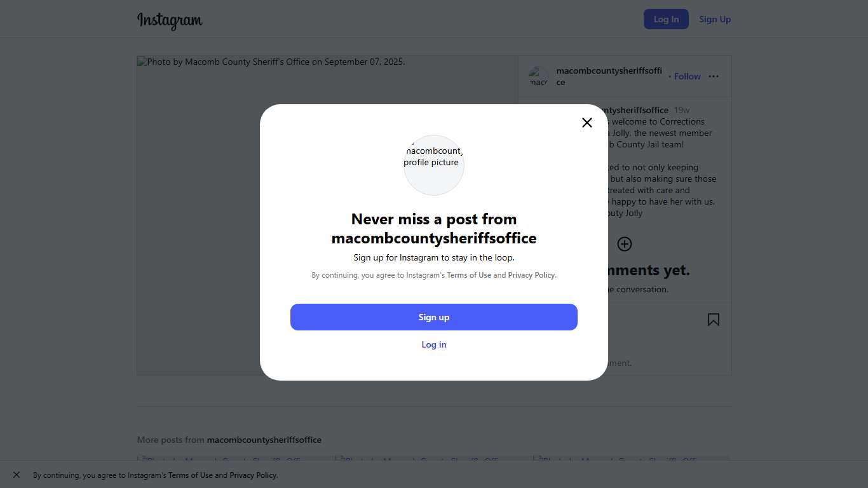Click the profile picture in the popup
This screenshot has height=488, width=868.
[434, 165]
